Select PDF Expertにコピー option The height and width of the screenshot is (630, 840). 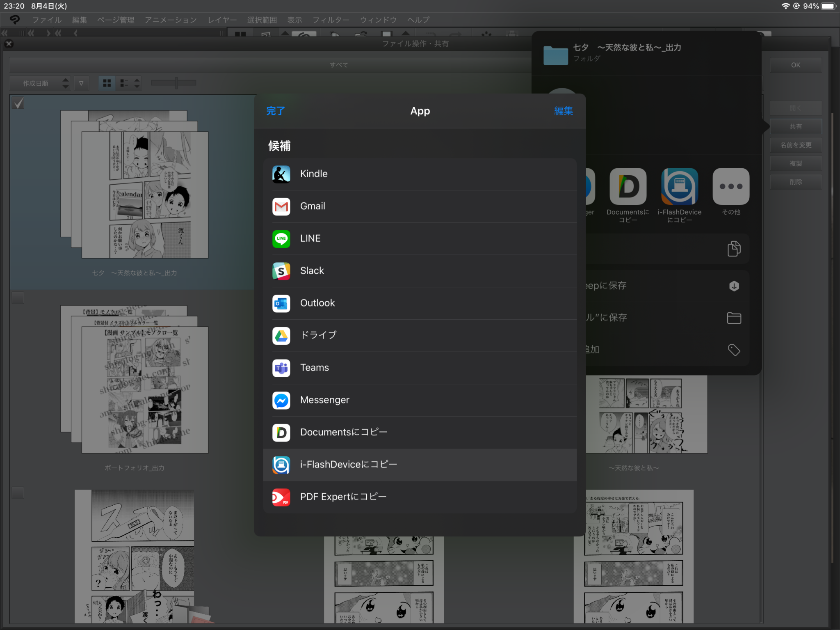(x=420, y=497)
